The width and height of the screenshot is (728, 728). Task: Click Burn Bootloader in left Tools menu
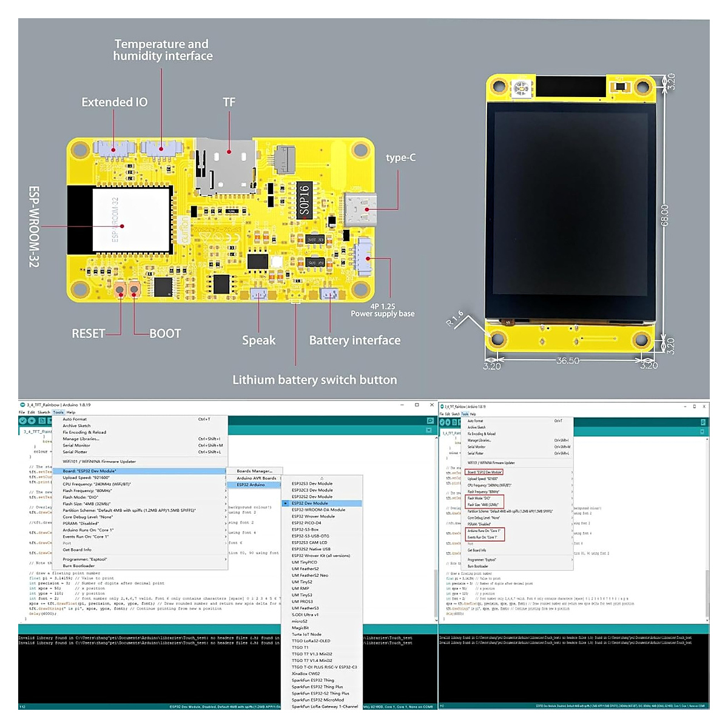point(140,566)
